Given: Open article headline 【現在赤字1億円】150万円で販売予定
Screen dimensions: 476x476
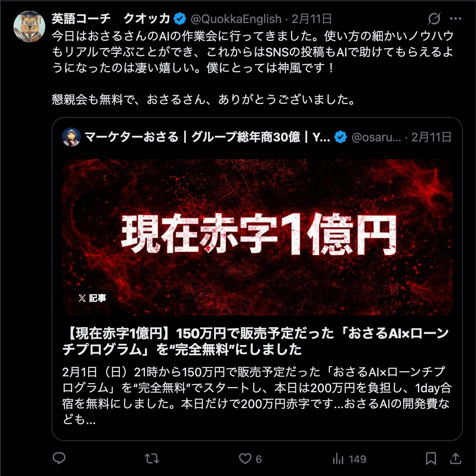Looking at the screenshot, I should pyautogui.click(x=255, y=341).
